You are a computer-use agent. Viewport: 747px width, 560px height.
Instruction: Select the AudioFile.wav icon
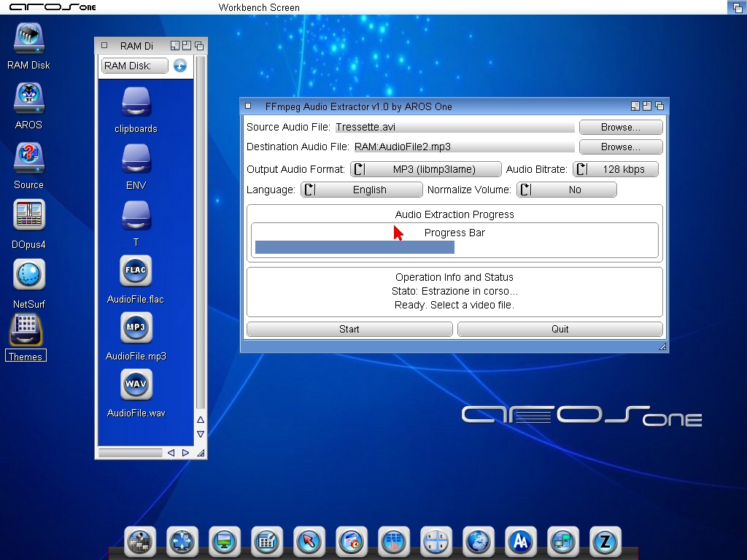point(136,384)
